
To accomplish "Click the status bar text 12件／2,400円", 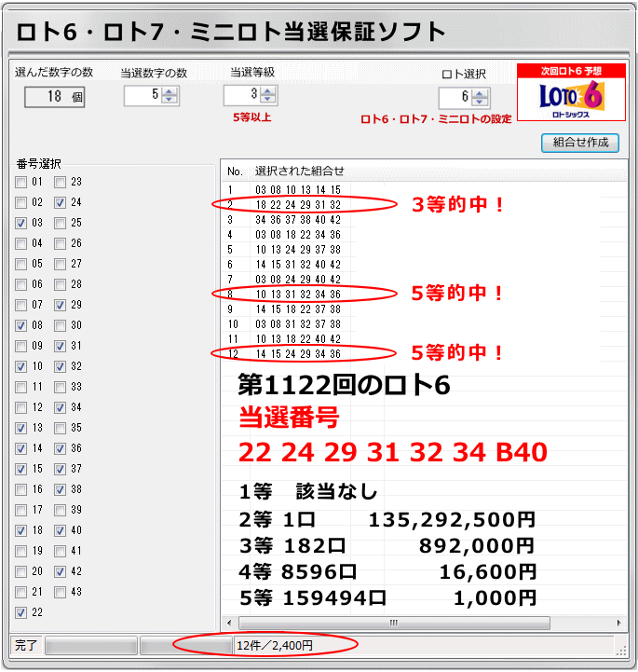I will point(275,645).
